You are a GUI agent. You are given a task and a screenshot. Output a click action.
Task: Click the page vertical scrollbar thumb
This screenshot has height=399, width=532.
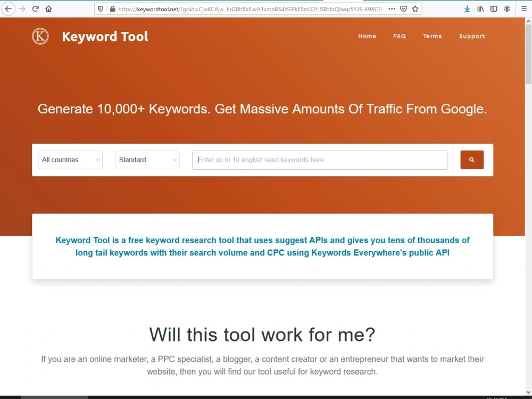[x=528, y=54]
